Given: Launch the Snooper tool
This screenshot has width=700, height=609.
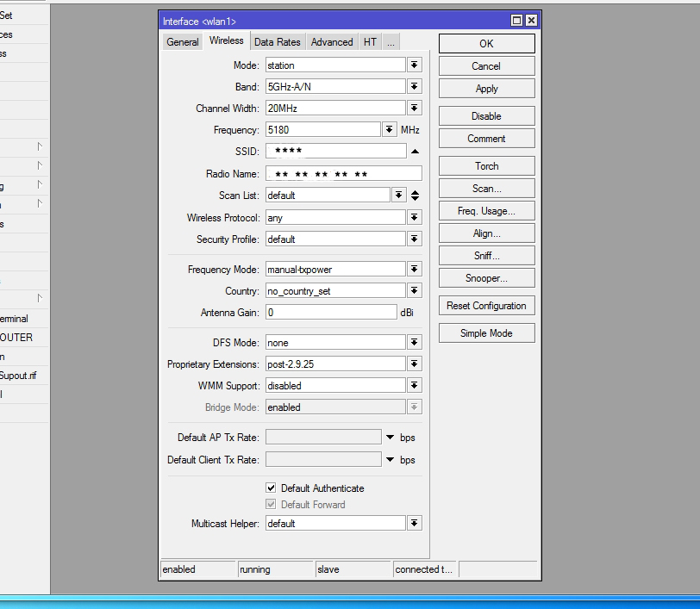Looking at the screenshot, I should tap(486, 278).
